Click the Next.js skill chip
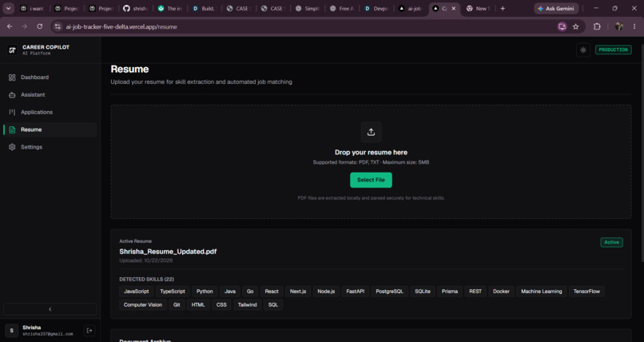Image resolution: width=644 pixels, height=342 pixels. pos(298,292)
